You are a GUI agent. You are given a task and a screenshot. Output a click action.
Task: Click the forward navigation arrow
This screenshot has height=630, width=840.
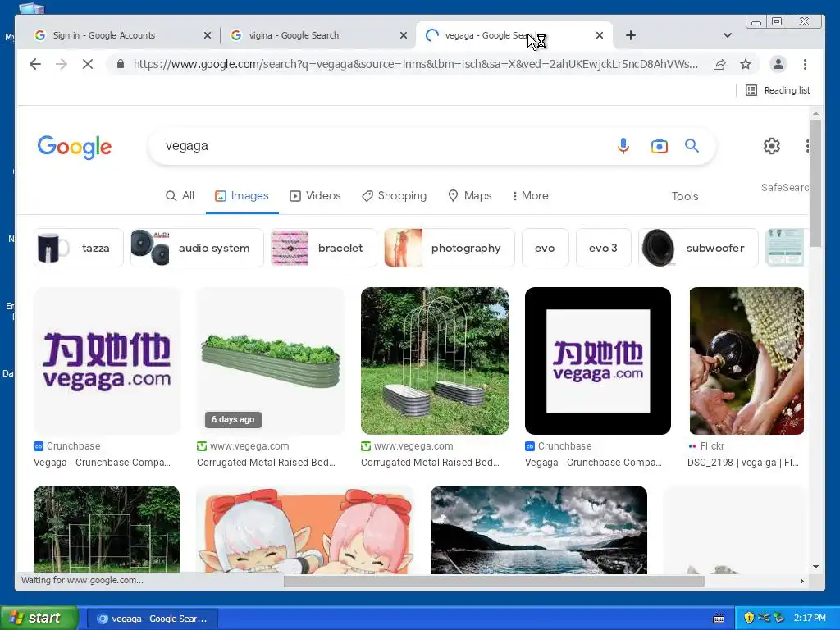[x=62, y=64]
